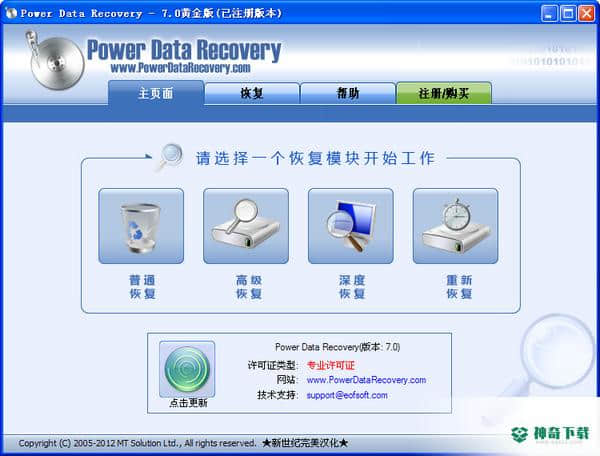Image resolution: width=600 pixels, height=456 pixels.
Task: Click the 专业许可证 license type text
Action: coord(331,365)
